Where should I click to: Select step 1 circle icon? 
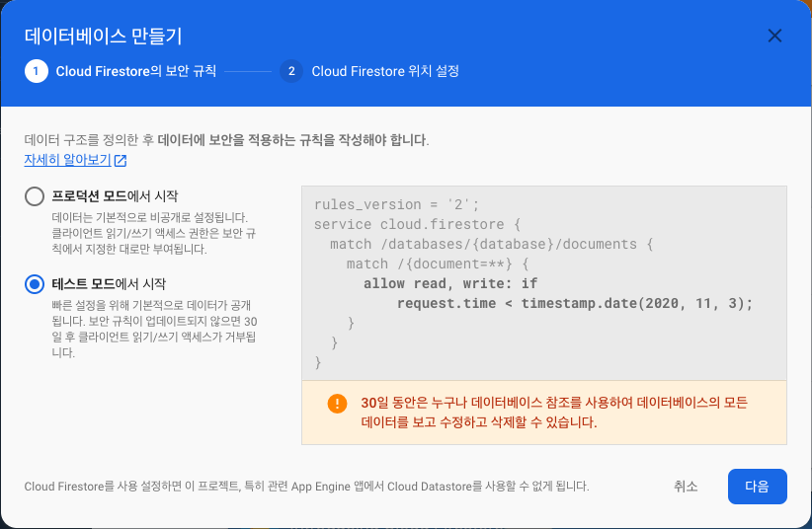pos(37,71)
